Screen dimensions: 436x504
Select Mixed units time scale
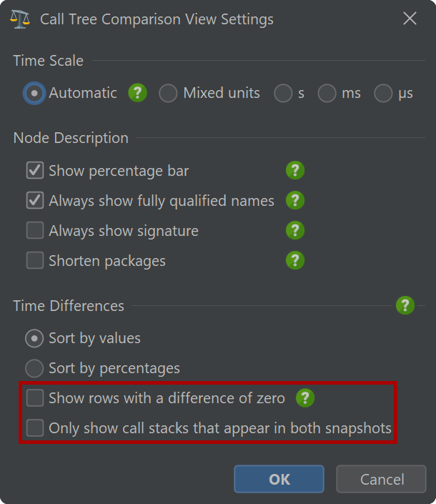(168, 93)
